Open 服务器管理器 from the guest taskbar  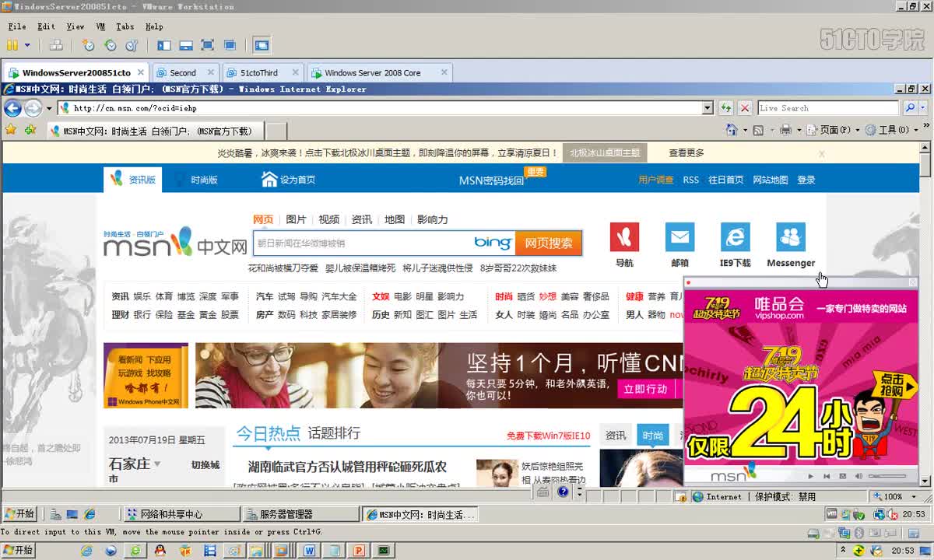point(300,514)
